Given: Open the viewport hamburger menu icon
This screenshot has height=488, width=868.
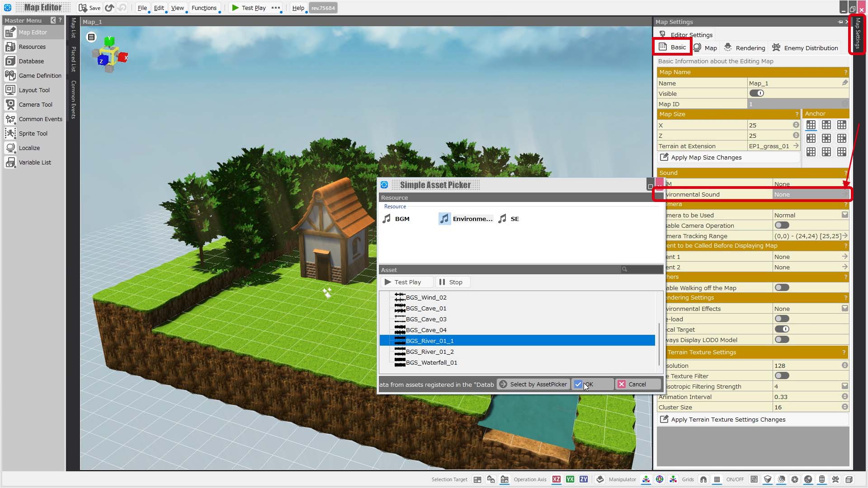Looking at the screenshot, I should pos(91,37).
